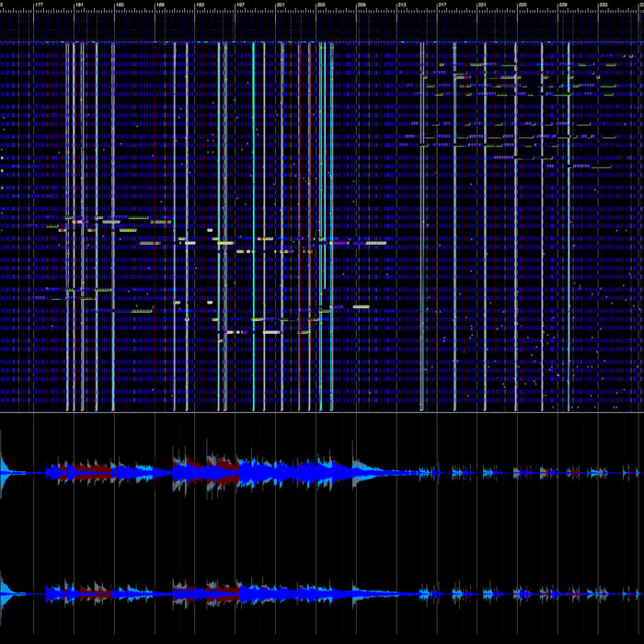This screenshot has height=644, width=644.
Task: Click bar 201 on the timeline ruler
Action: click(282, 5)
